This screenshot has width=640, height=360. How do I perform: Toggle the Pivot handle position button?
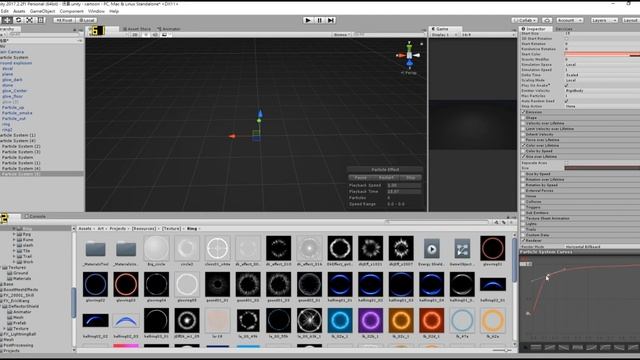coord(64,20)
